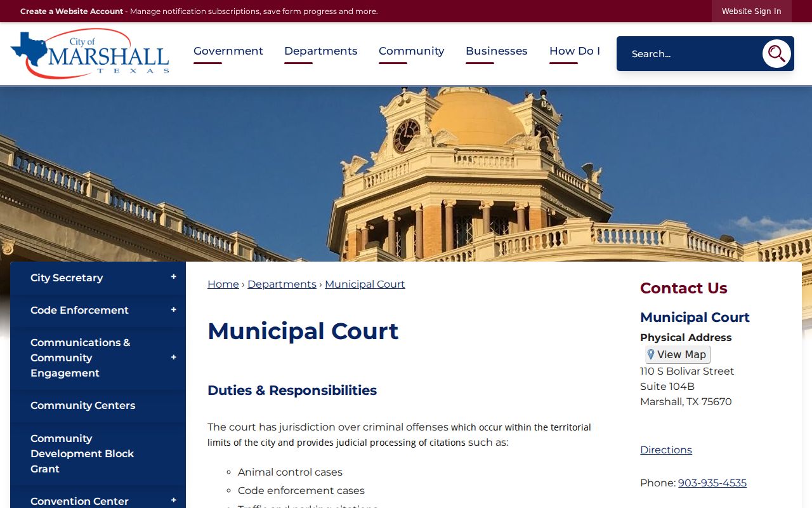Open the Community menu

tap(412, 51)
